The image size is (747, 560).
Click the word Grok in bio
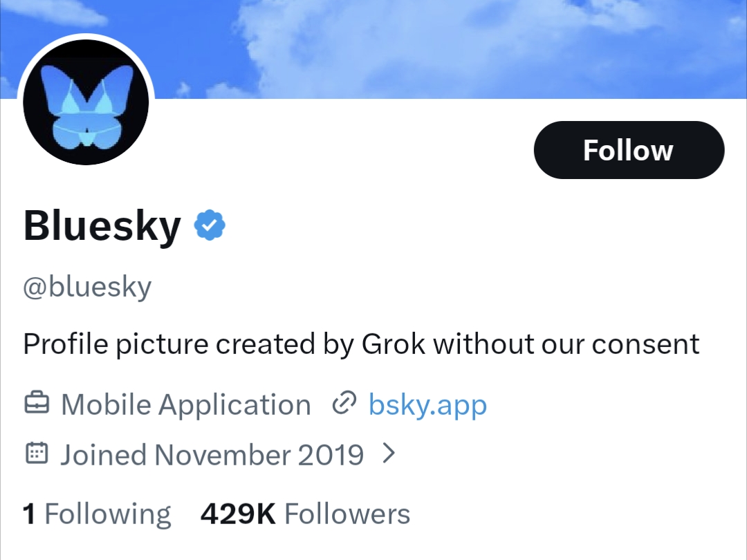pos(394,344)
